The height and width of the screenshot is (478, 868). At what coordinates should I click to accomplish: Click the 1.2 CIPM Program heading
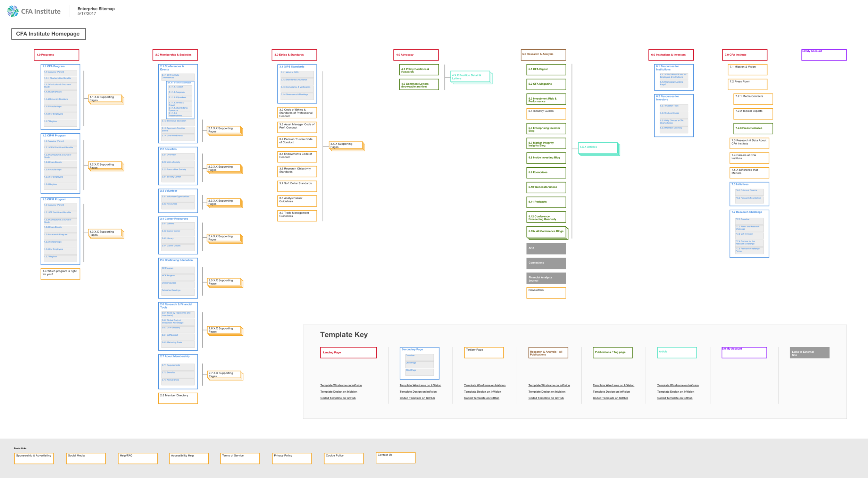tap(54, 136)
